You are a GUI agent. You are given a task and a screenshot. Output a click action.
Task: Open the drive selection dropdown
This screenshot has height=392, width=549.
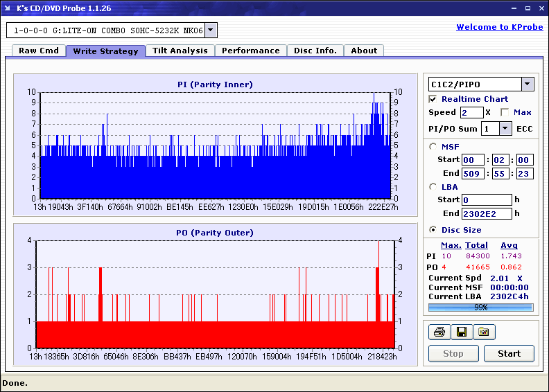coord(211,30)
